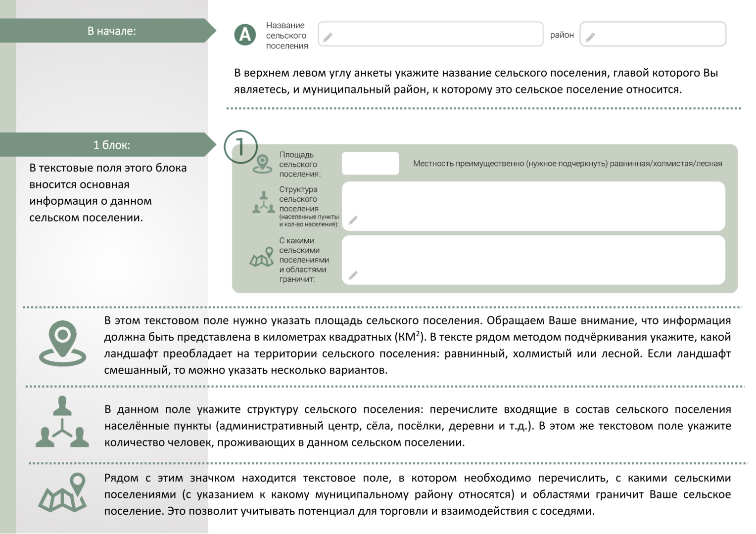The image size is (756, 534).
Task: Click the district (район) input field
Action: pyautogui.click(x=653, y=34)
